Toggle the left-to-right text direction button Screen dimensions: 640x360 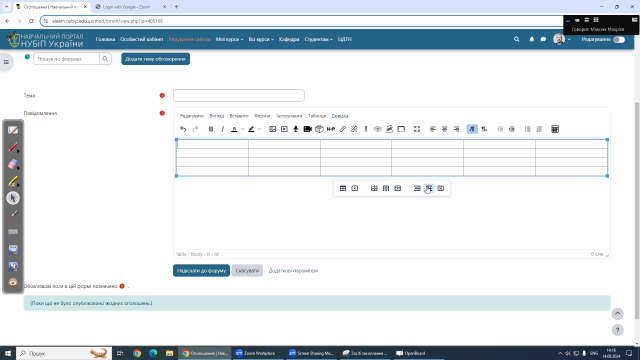pyautogui.click(x=472, y=129)
